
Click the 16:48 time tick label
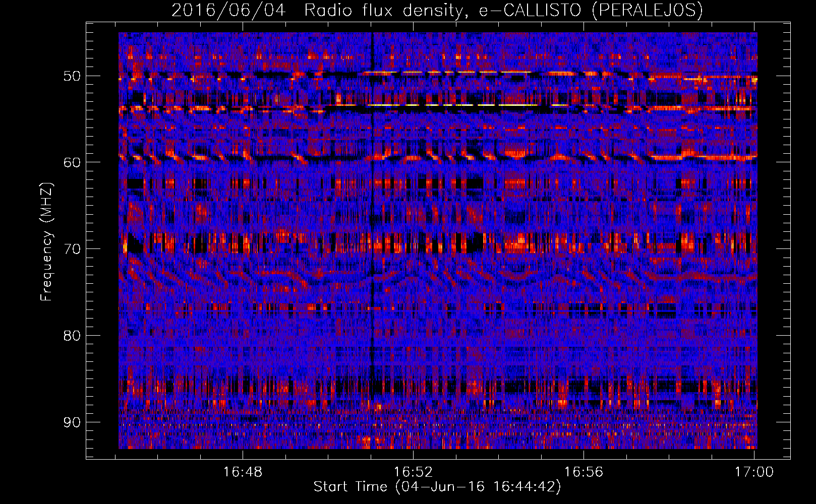[x=243, y=472]
